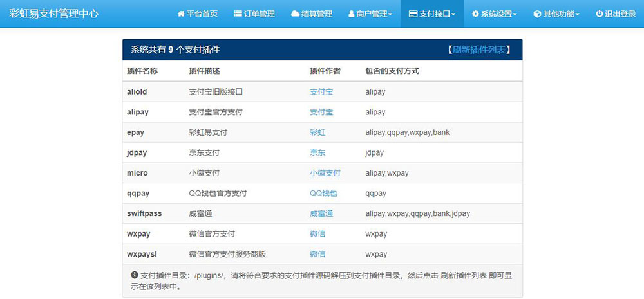Open the 京东 author link
Screen dimensions: 644x299
[317, 152]
